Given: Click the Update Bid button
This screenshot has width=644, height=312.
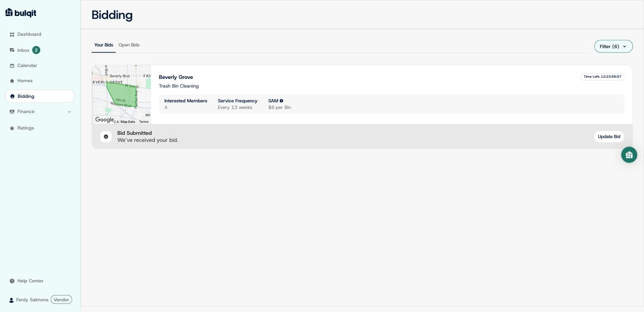Looking at the screenshot, I should click(x=609, y=136).
